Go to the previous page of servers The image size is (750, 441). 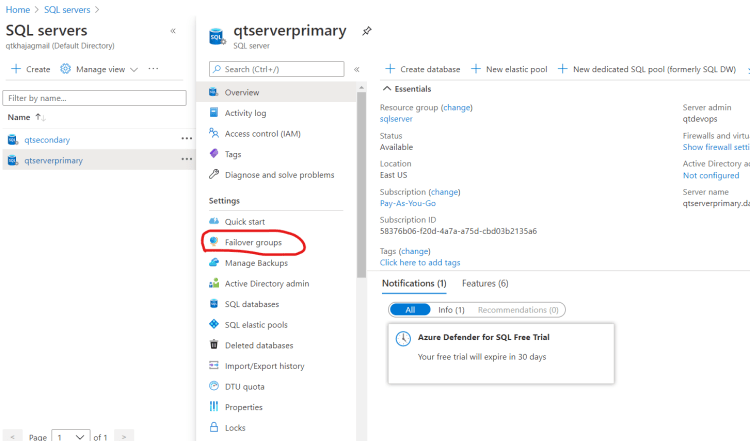pyautogui.click(x=12, y=437)
